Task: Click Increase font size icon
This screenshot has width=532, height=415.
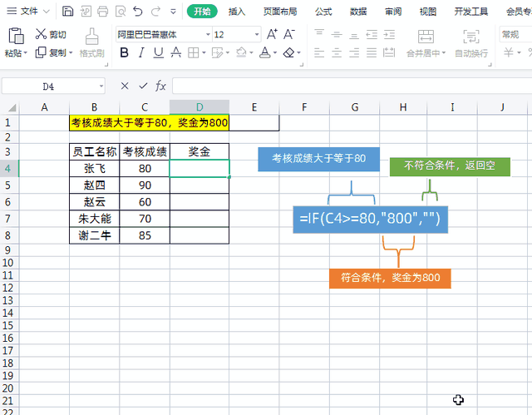Action: pyautogui.click(x=270, y=34)
